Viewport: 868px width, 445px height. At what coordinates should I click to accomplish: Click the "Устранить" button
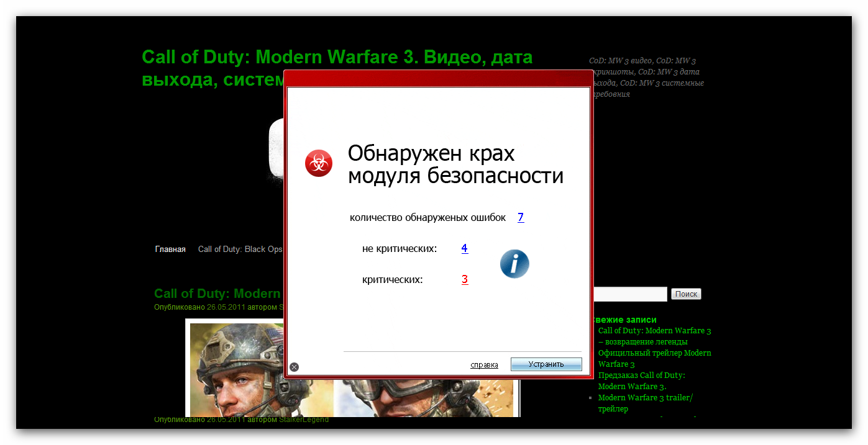click(546, 364)
